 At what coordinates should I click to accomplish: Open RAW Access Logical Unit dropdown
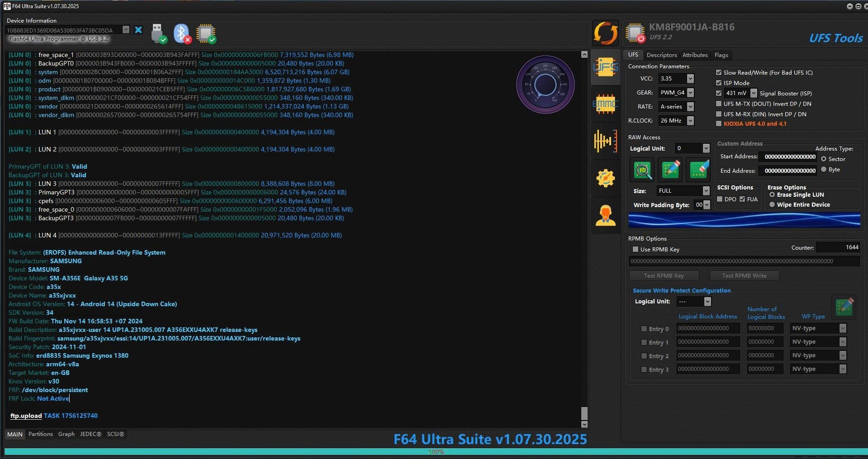pyautogui.click(x=706, y=148)
